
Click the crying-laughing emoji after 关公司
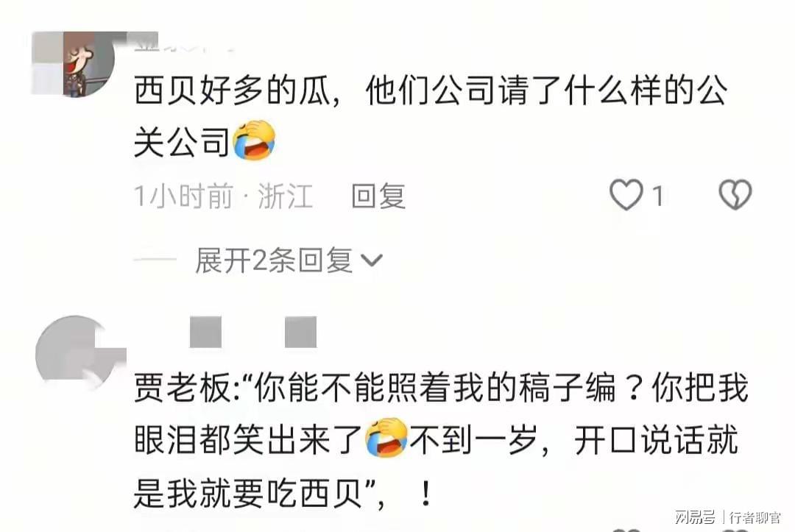click(254, 141)
